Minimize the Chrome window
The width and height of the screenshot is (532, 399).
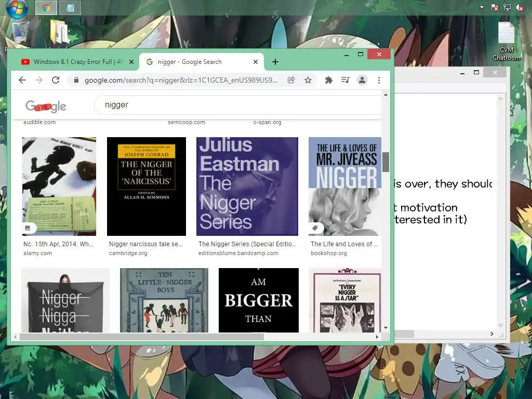click(347, 55)
